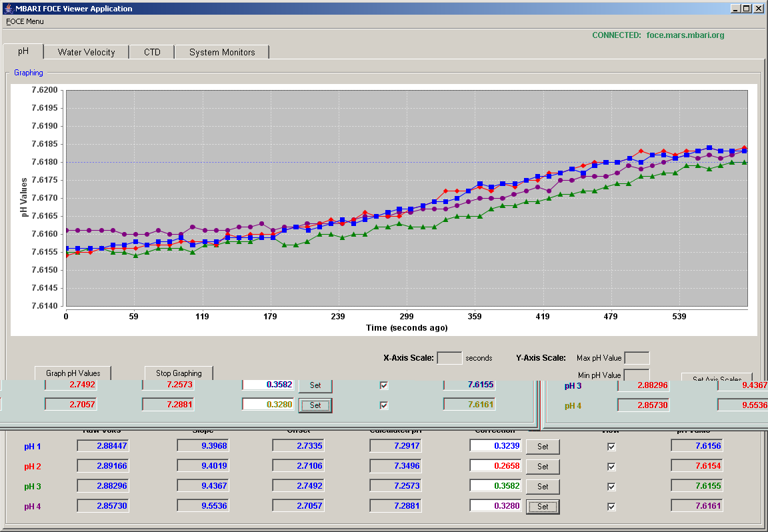This screenshot has width=768, height=532.
Task: Click the Java app icon in title bar
Action: point(8,8)
